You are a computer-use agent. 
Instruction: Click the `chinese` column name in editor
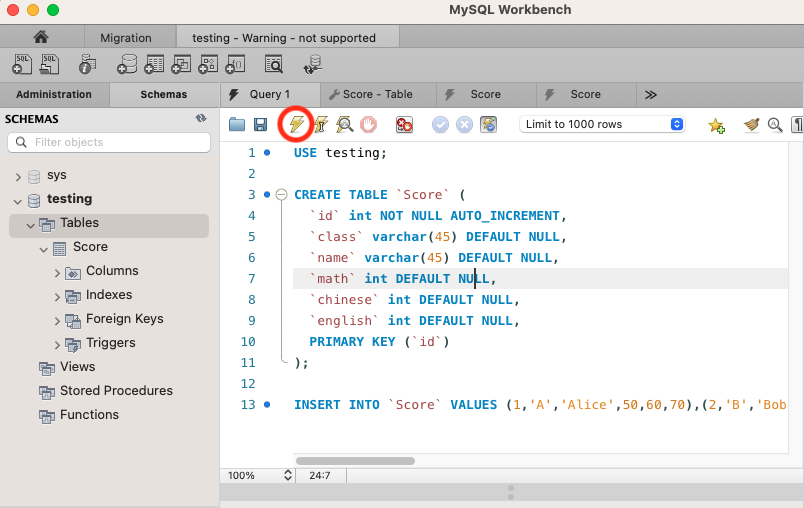(x=344, y=299)
